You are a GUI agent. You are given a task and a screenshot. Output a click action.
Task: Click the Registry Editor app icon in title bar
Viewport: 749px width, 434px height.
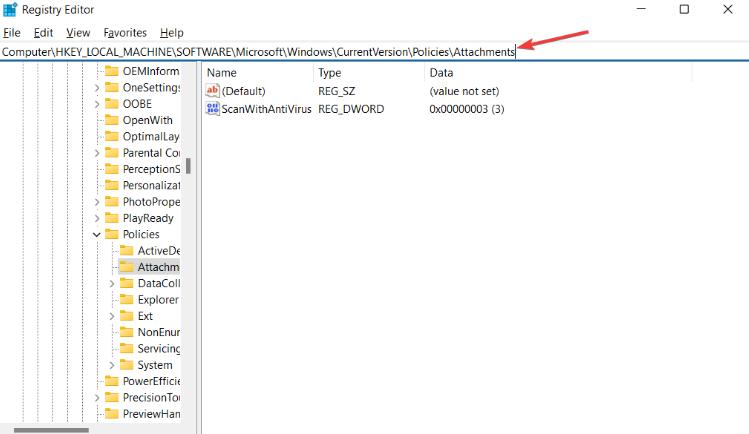coord(10,10)
